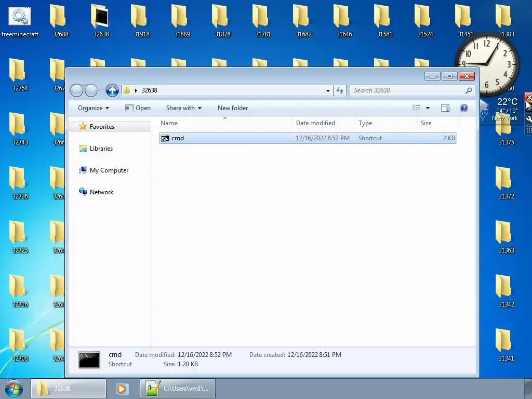
Task: Select the 32688 desktop folder
Action: coord(60,22)
